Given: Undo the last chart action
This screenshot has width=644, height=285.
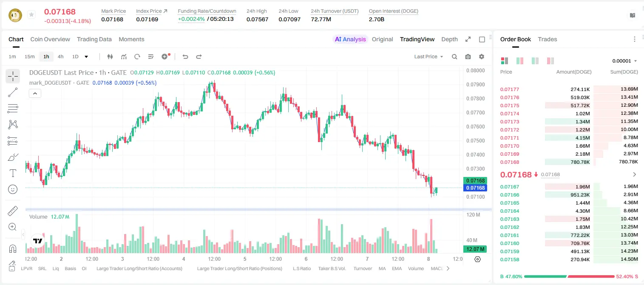Looking at the screenshot, I should (185, 57).
